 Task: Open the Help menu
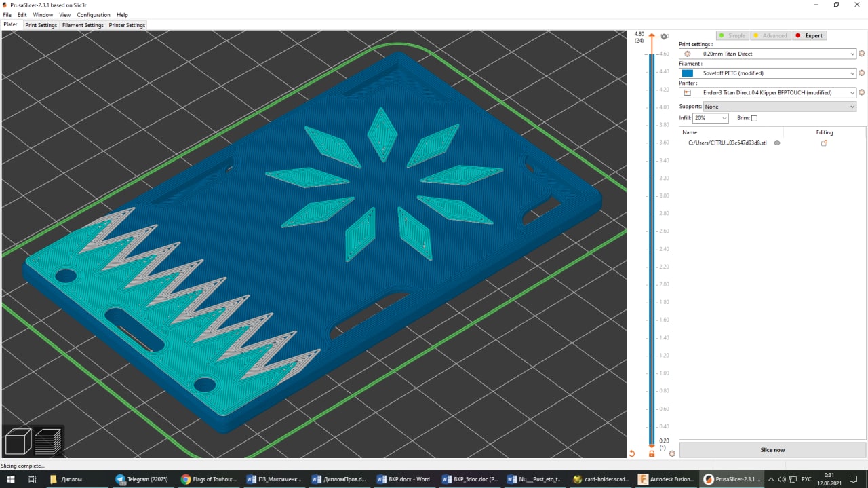[122, 14]
